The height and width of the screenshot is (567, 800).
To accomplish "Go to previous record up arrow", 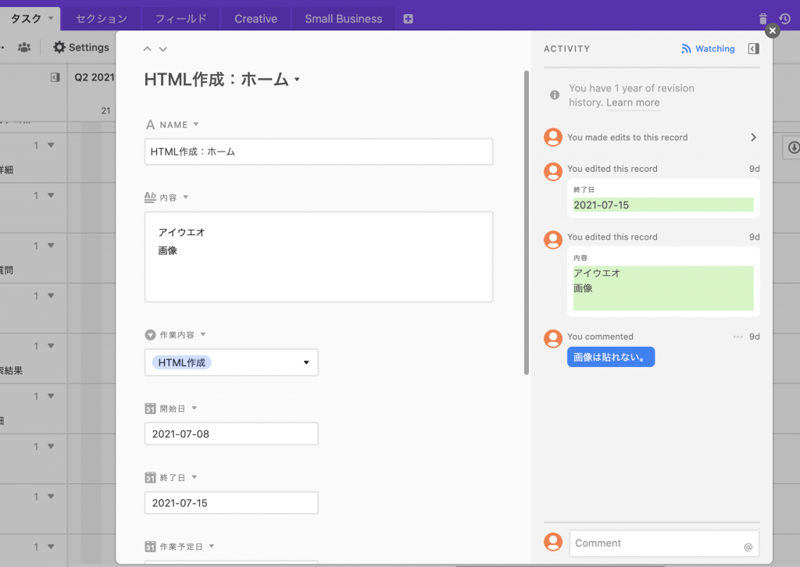I will tap(148, 49).
